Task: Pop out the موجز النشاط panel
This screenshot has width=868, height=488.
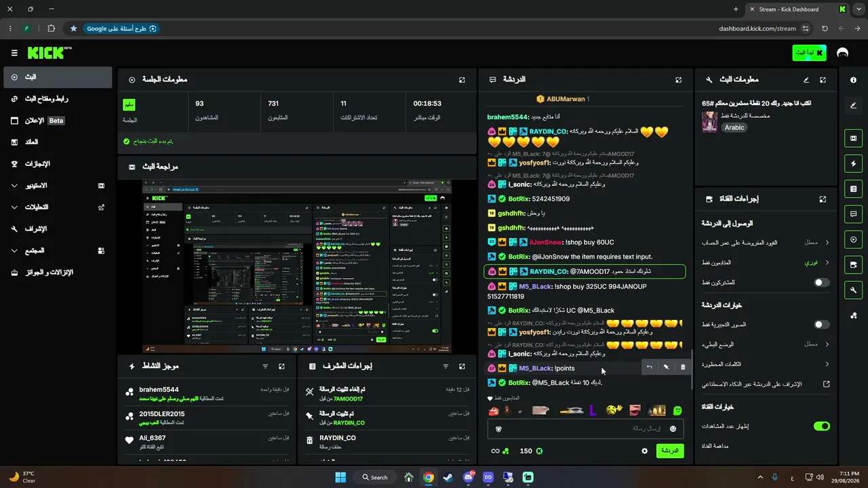Action: (281, 367)
